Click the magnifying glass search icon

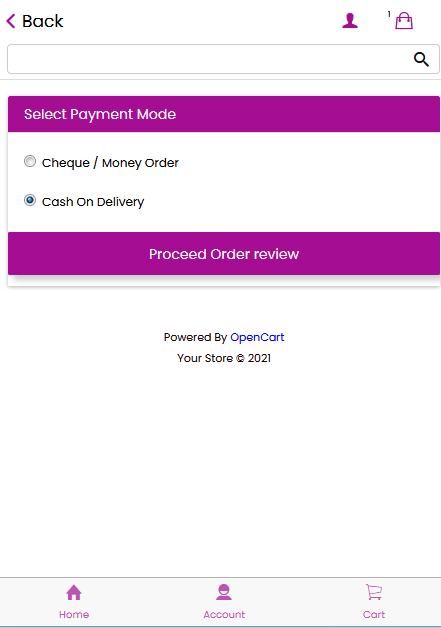coord(421,59)
